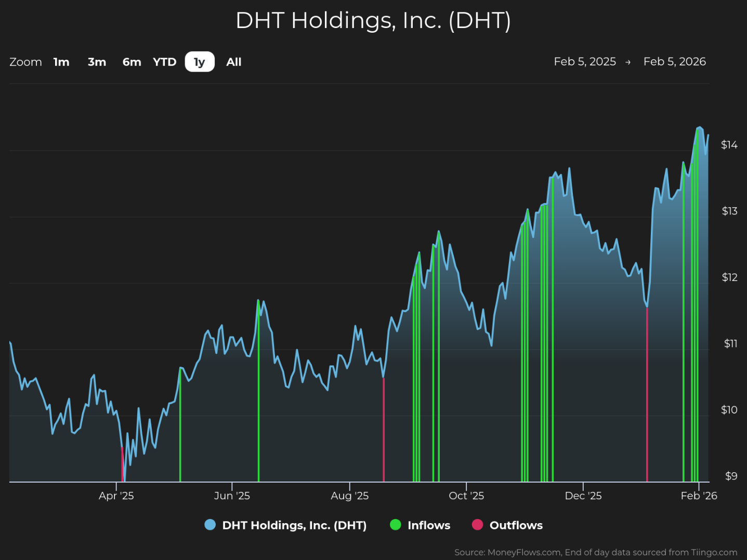Click the Apr '25 axis label
747x560 pixels.
(x=116, y=496)
